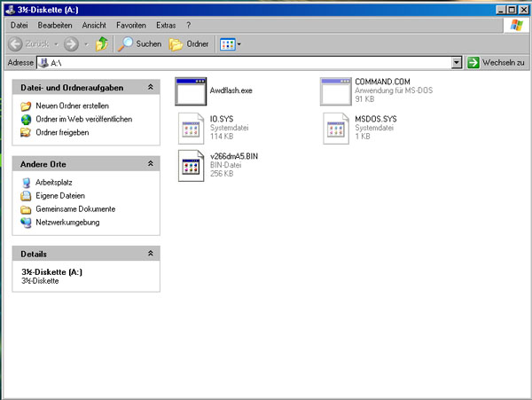Collapse the Datei- und Ordneraufgaben panel
Viewport: 532px width, 400px height.
151,87
